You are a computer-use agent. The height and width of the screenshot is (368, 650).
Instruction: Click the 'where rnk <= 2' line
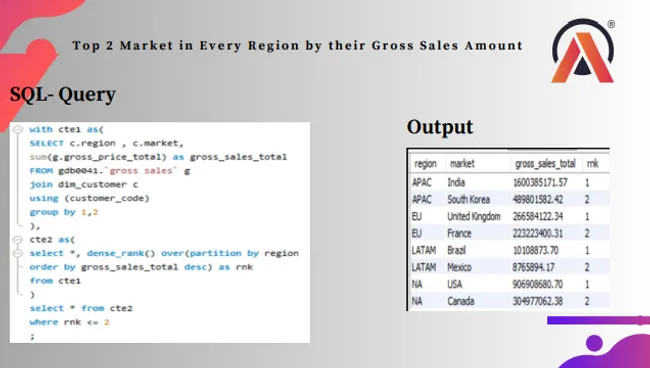point(69,322)
